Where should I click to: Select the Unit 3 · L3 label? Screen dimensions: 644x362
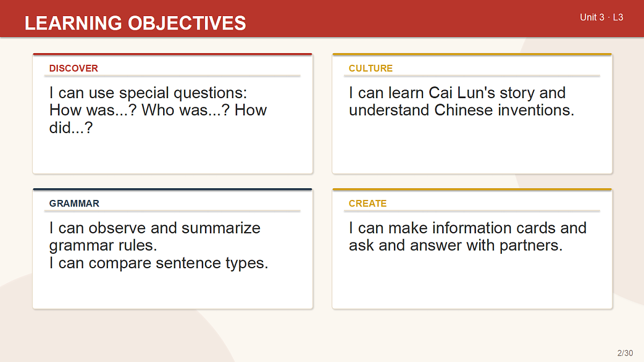pos(602,17)
